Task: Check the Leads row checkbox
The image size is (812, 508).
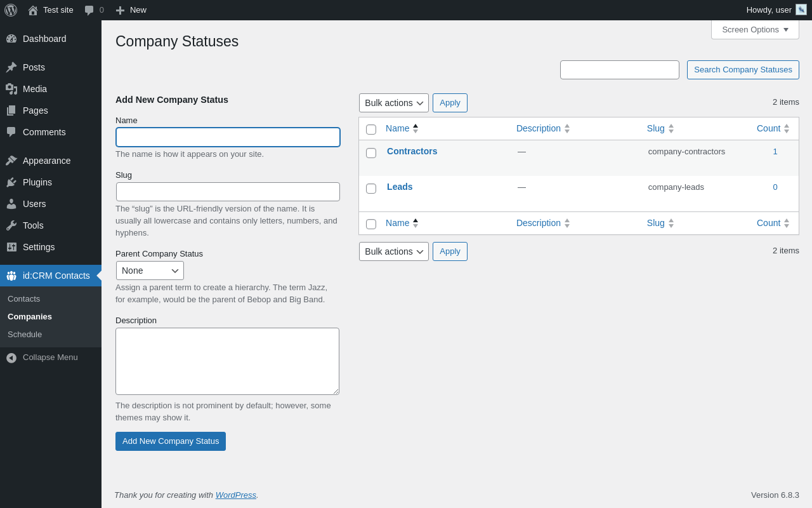Action: [x=371, y=189]
